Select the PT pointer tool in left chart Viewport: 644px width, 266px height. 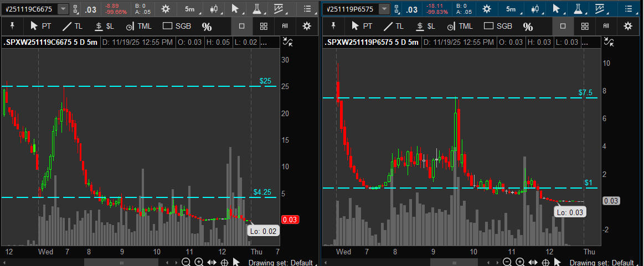40,26
